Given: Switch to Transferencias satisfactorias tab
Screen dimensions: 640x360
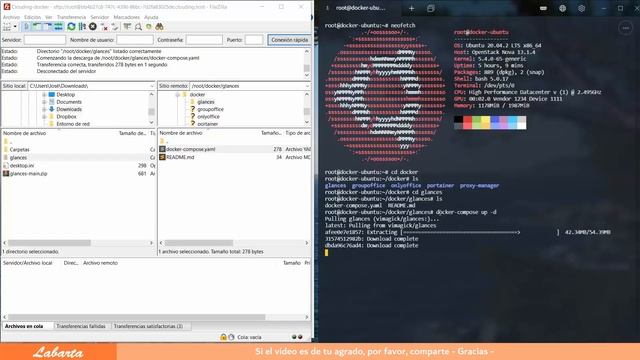Looking at the screenshot, I should [148, 326].
